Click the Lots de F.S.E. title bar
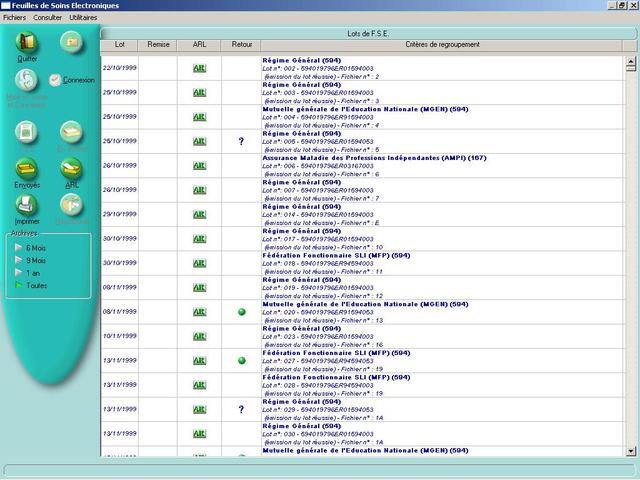Viewport: 640px width, 480px height. (x=368, y=33)
